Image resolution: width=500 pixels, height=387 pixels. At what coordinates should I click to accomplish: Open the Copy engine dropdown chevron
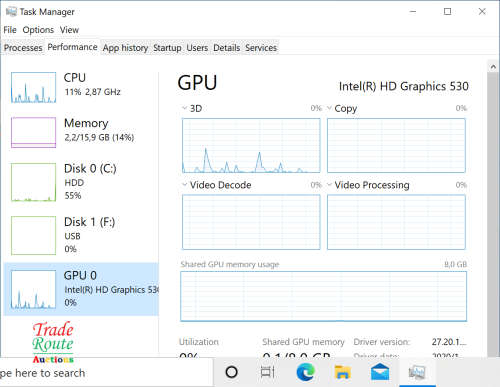point(329,108)
